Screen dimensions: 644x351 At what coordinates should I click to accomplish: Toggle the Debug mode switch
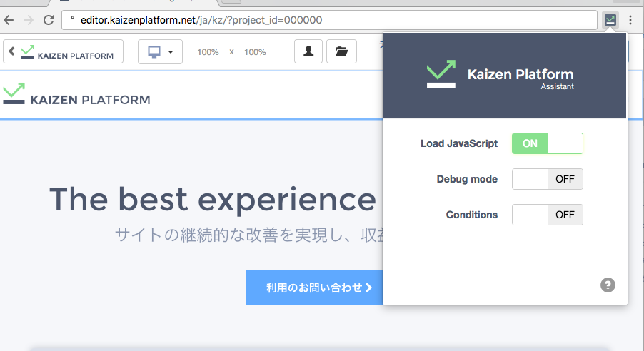point(547,179)
